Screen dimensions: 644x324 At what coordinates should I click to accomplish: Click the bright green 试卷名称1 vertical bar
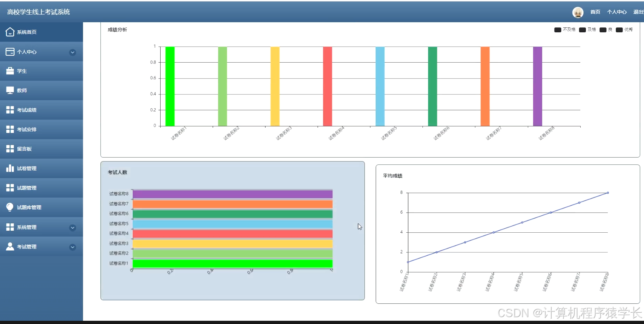click(170, 86)
